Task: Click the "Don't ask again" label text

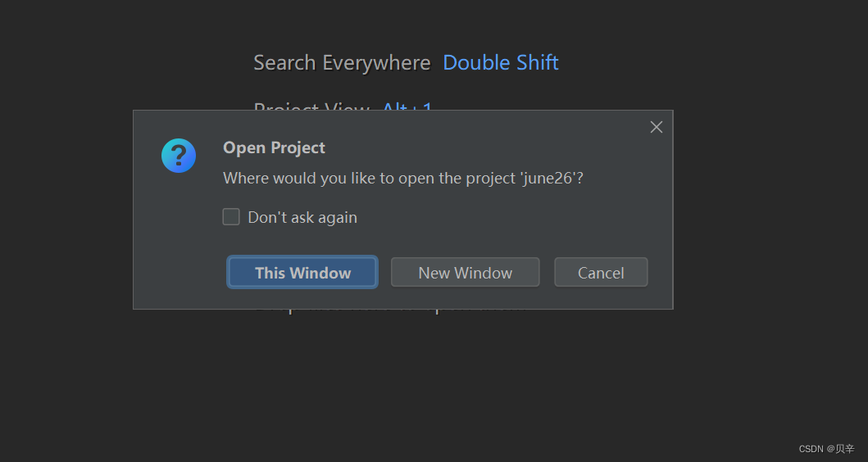Action: (x=302, y=217)
